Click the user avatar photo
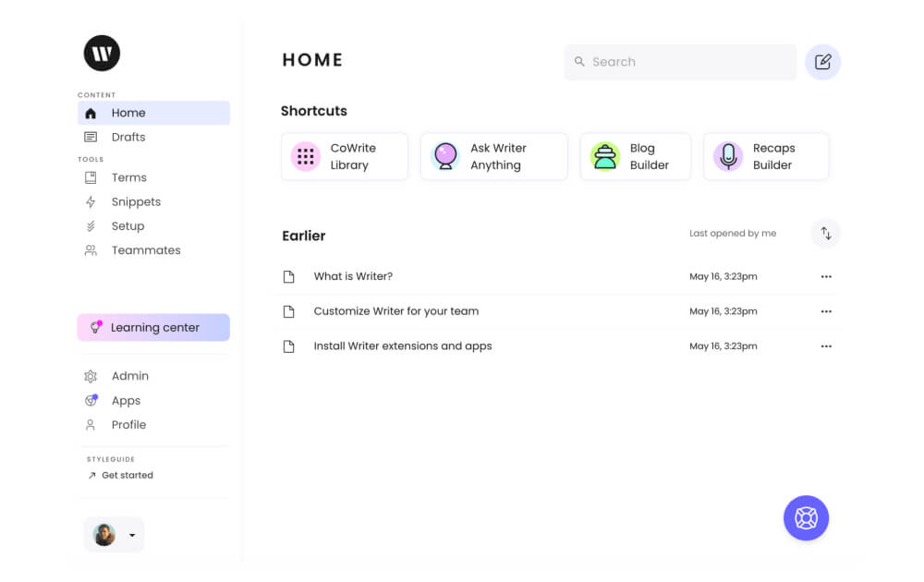924x582 pixels. tap(104, 535)
